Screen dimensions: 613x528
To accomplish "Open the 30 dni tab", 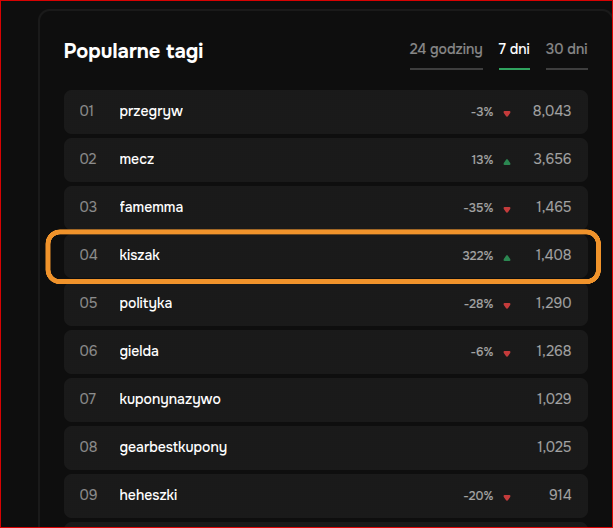I will 566,50.
